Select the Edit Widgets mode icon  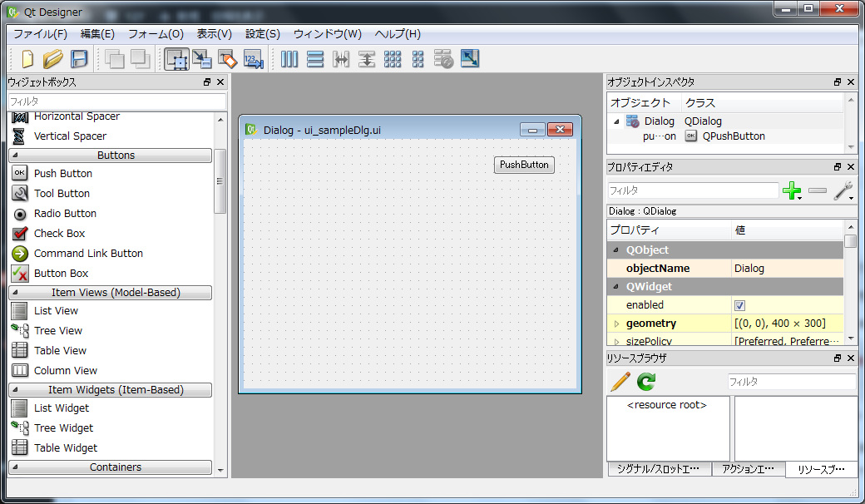(x=175, y=59)
